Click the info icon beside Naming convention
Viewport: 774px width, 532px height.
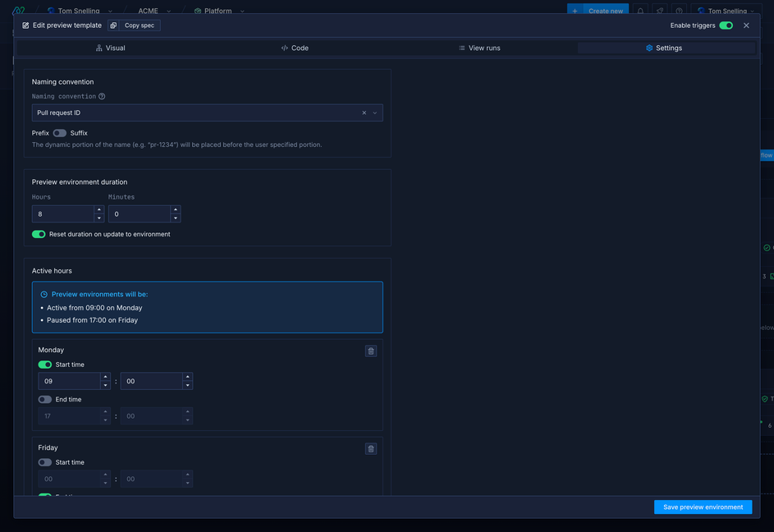(100, 96)
